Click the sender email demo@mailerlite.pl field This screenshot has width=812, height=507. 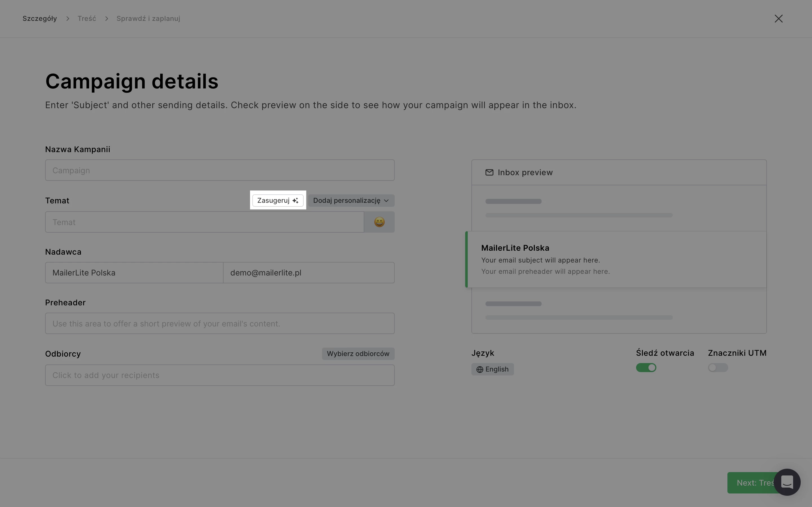308,273
